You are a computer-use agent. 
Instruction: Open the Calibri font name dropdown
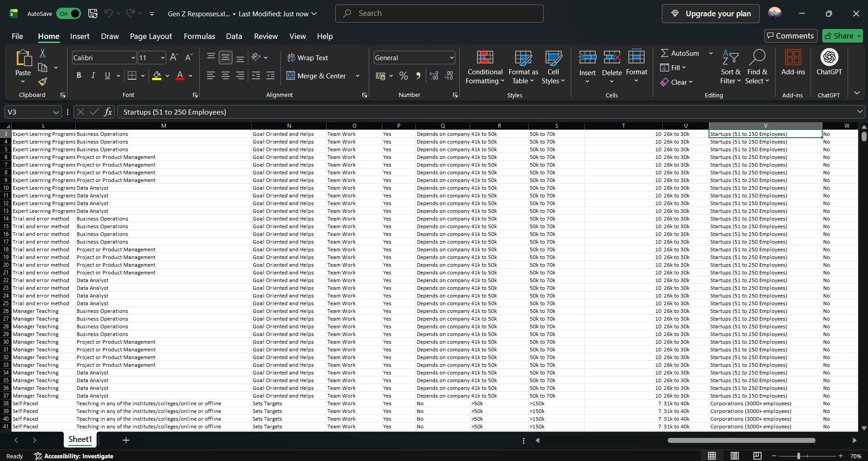pyautogui.click(x=133, y=58)
